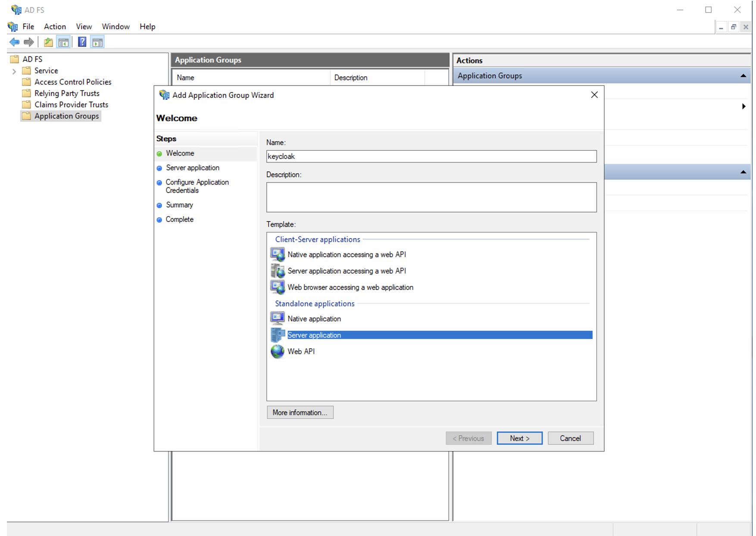Viewport: 756px width, 536px height.
Task: Open the submenu arrow in the Actions pane
Action: [x=744, y=106]
